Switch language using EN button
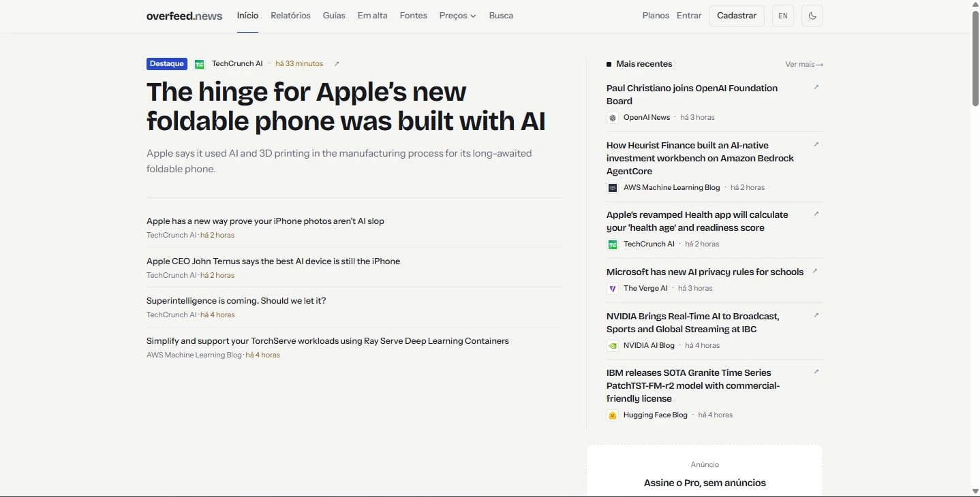Screen dimensions: 980x497 (783, 16)
